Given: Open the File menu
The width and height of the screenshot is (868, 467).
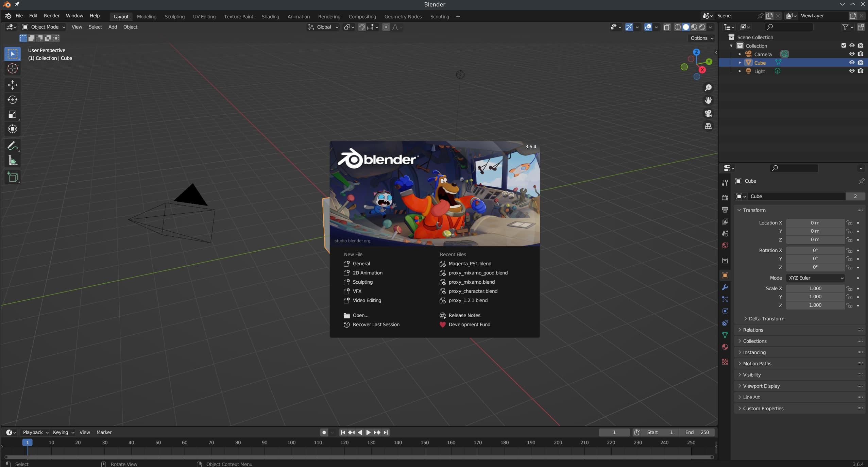Looking at the screenshot, I should (19, 16).
